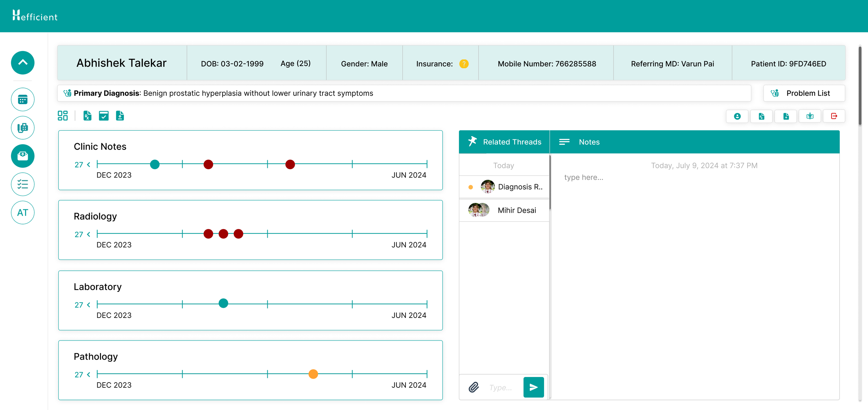Screen dimensions: 868x410
Task: Expand Clinic Notes timeline back arrow
Action: point(89,165)
